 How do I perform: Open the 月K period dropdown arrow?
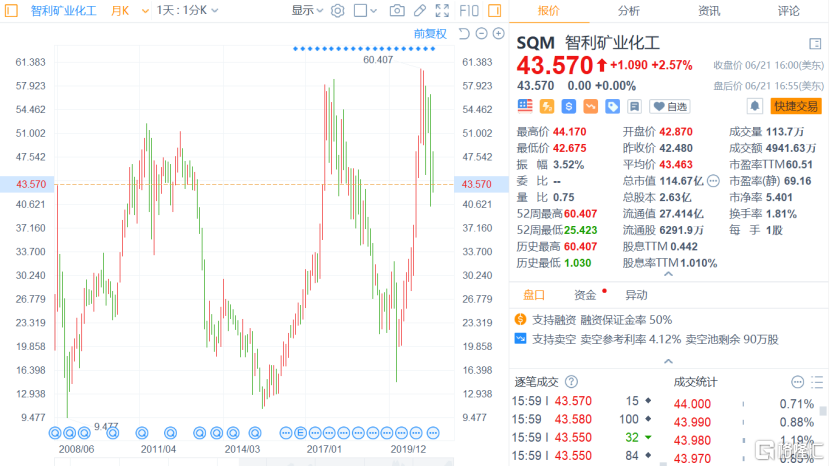coord(145,11)
